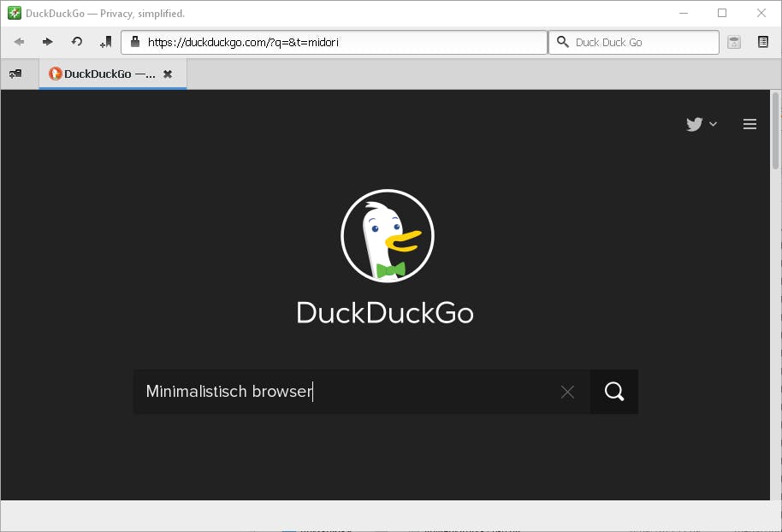Click the duckduckgo.com address field

(335, 43)
